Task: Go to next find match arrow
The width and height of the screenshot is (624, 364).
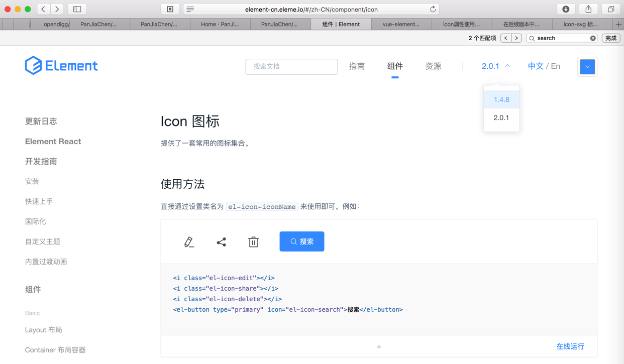Action: click(516, 38)
